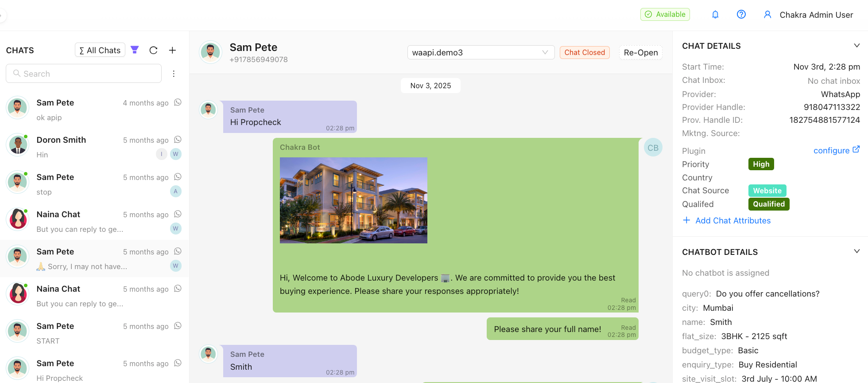Viewport: 868px width, 383px height.
Task: Click the Chat Closed status tag
Action: click(585, 52)
